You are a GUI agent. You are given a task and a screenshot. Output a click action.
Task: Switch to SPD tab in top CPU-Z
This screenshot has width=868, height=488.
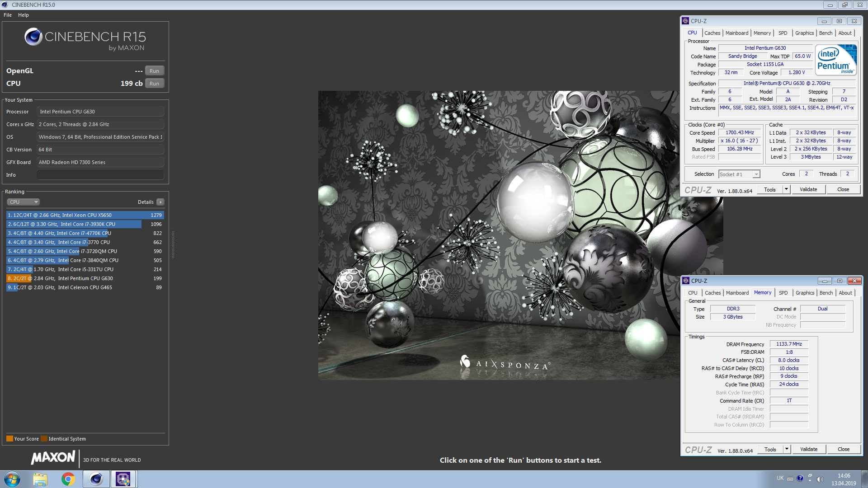(x=783, y=33)
